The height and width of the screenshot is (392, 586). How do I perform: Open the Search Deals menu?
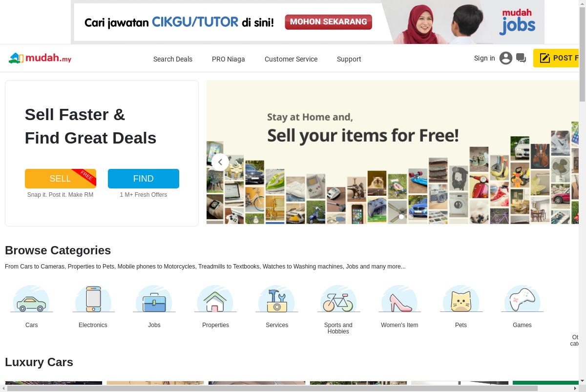pyautogui.click(x=173, y=59)
